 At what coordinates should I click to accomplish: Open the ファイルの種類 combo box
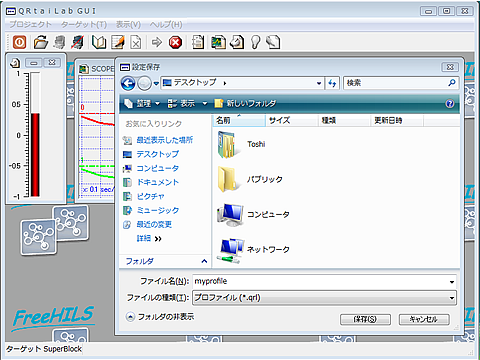point(324,297)
